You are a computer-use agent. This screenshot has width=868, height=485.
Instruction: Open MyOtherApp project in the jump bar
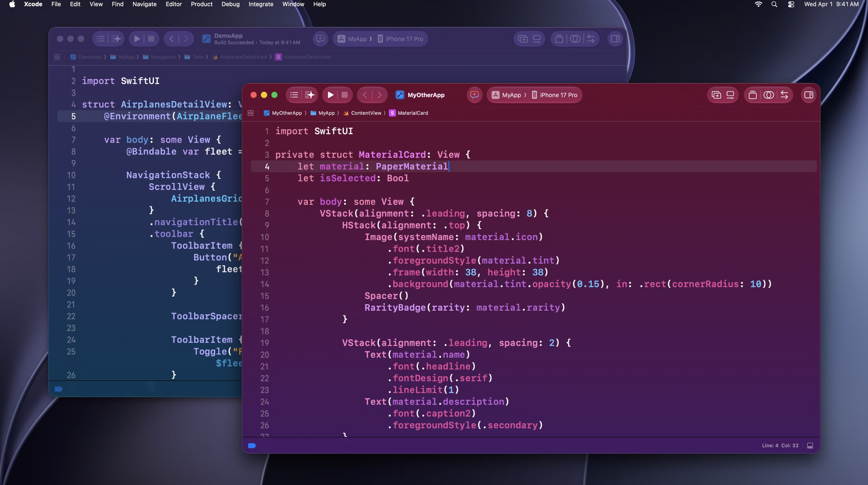coord(283,113)
